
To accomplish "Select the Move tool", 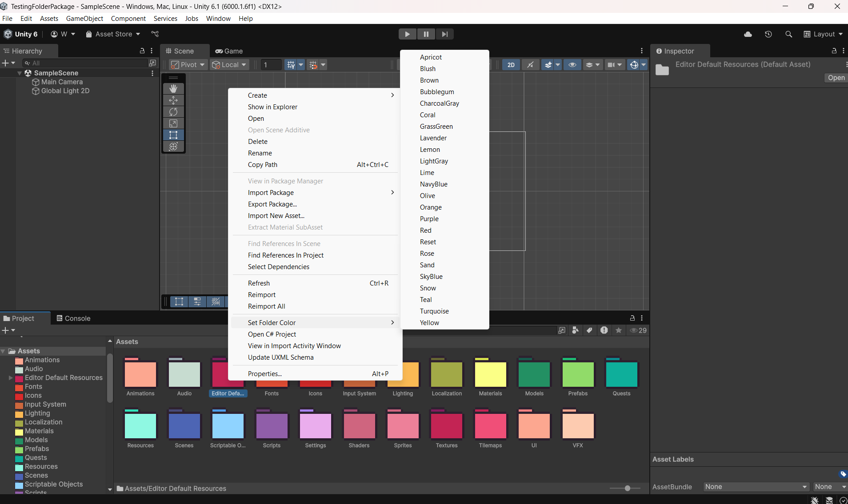I will (173, 100).
